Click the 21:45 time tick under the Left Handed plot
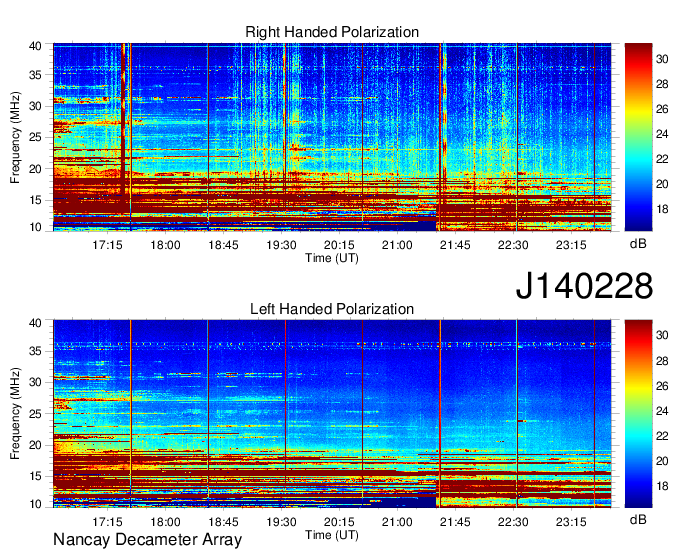 click(455, 522)
